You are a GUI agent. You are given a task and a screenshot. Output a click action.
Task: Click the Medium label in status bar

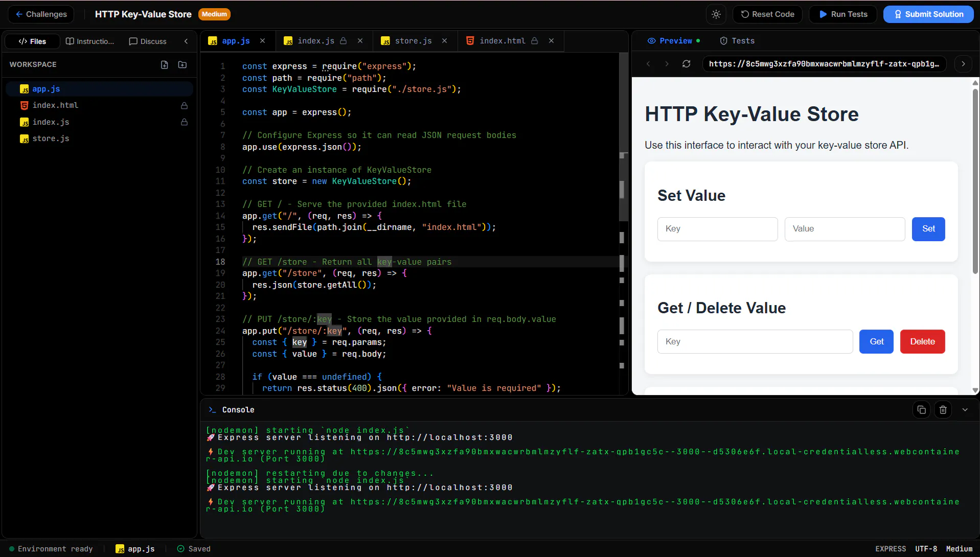click(x=959, y=549)
